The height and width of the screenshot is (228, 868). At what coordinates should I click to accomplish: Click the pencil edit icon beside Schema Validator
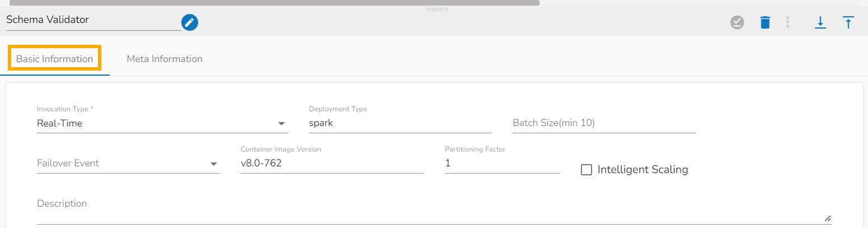pyautogui.click(x=190, y=22)
